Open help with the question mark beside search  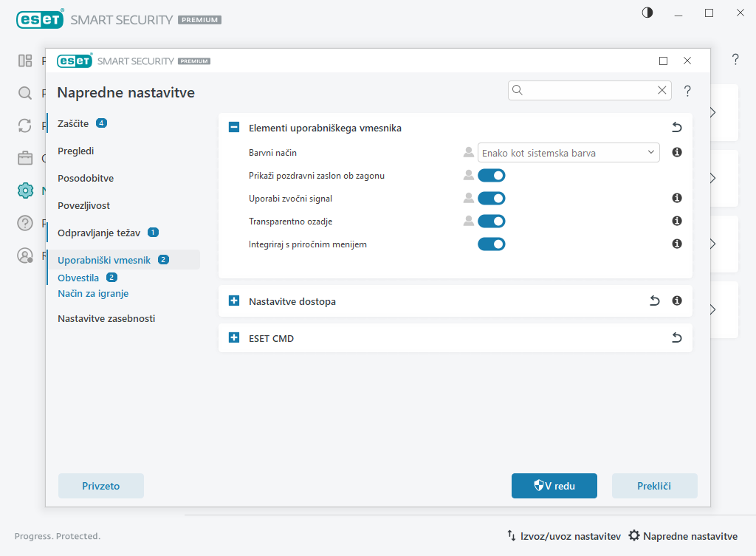pyautogui.click(x=687, y=91)
